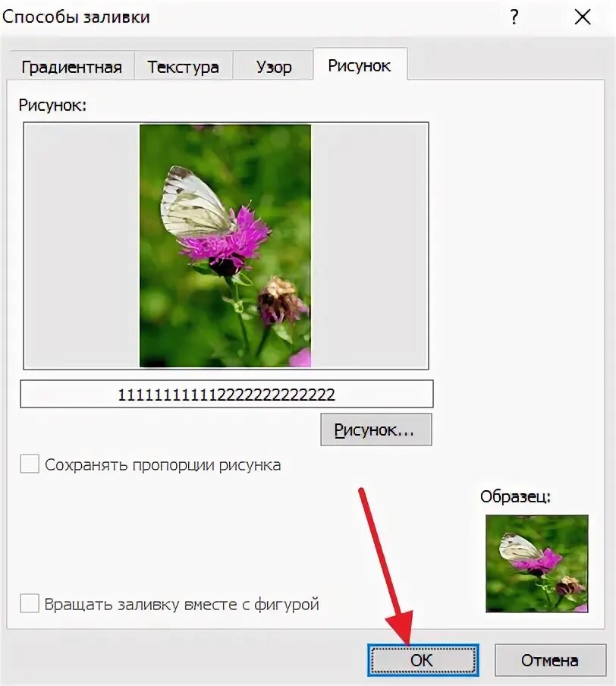
Task: Open the Текстура tab
Action: [x=184, y=67]
